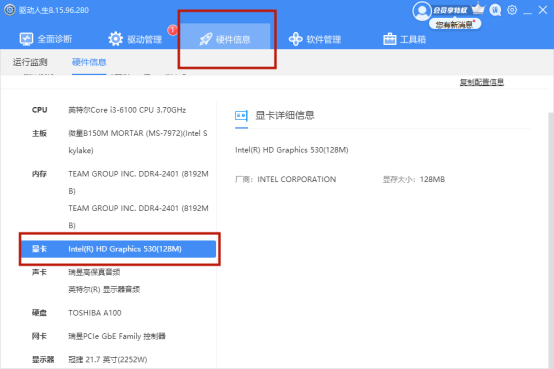The image size is (554, 369).
Task: Open the 软件管理 flower icon
Action: tap(295, 39)
